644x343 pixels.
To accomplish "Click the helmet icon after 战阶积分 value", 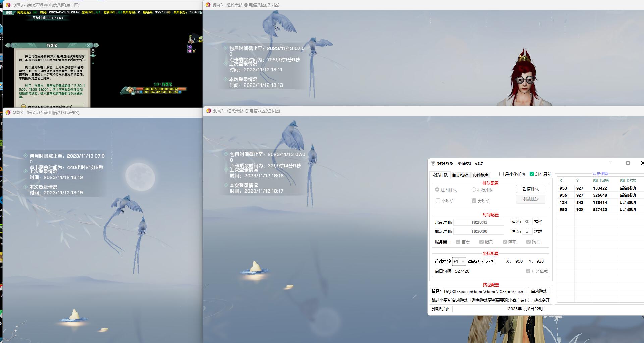I will pos(201,12).
